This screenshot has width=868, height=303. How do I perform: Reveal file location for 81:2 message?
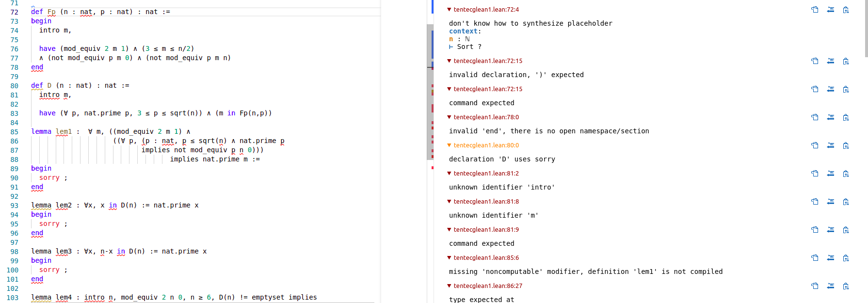click(x=815, y=174)
